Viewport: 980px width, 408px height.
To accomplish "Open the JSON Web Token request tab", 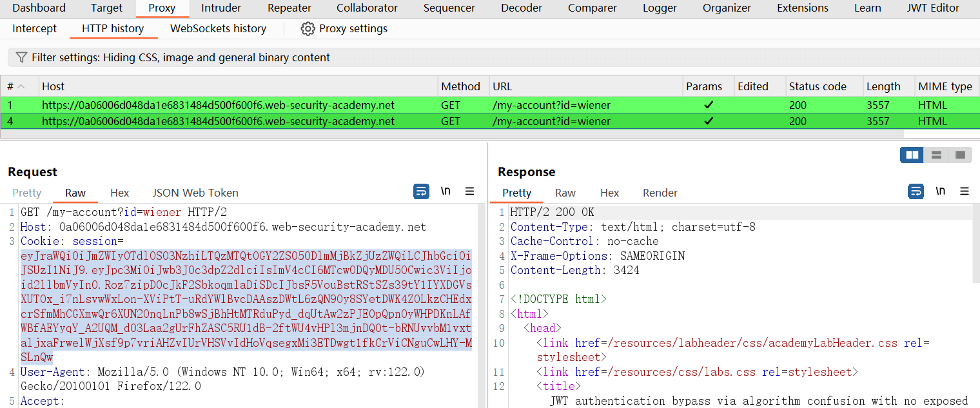I will coord(195,193).
